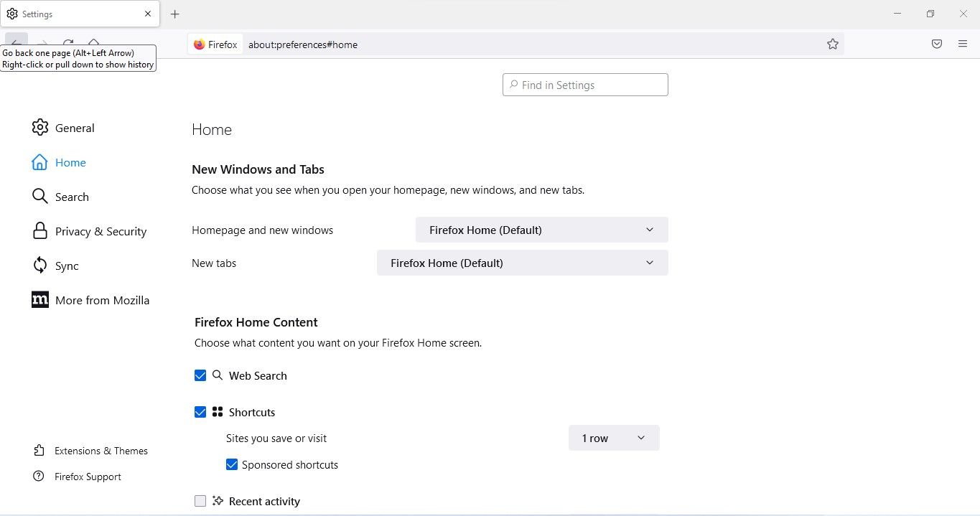
Task: Open the New tabs dropdown
Action: [x=522, y=263]
